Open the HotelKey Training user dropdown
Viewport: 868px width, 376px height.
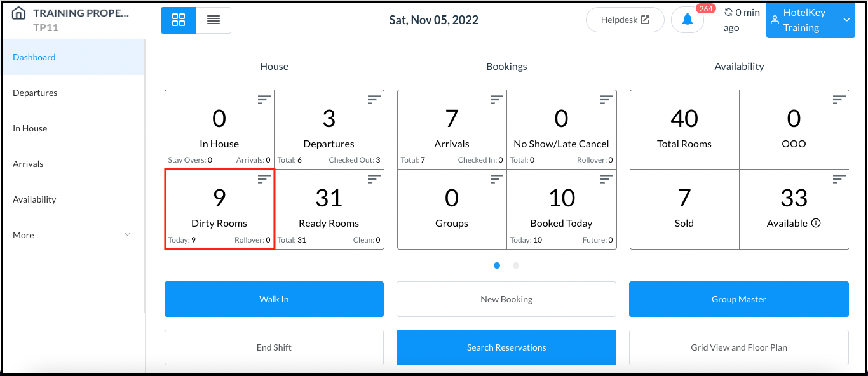810,20
